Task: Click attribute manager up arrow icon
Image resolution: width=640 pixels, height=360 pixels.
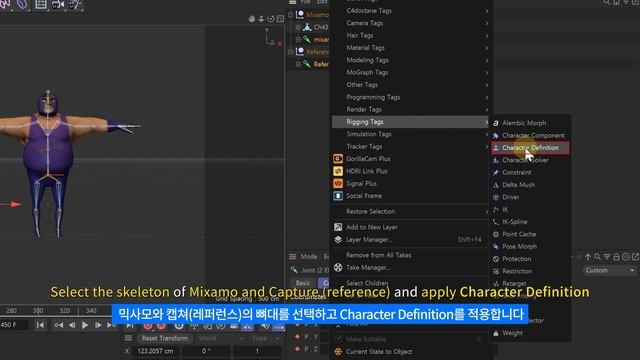Action: coord(588,257)
